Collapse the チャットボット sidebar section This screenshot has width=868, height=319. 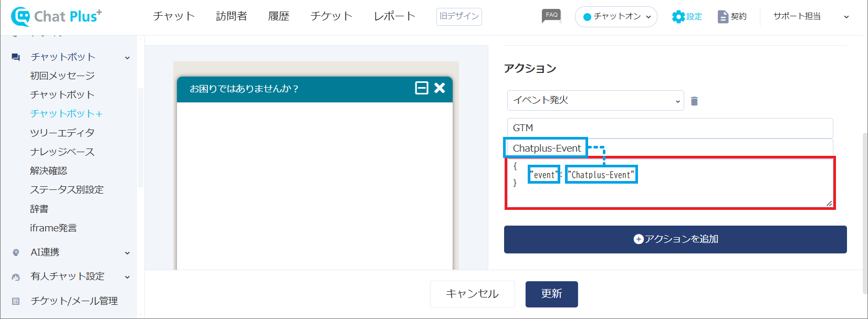point(127,58)
